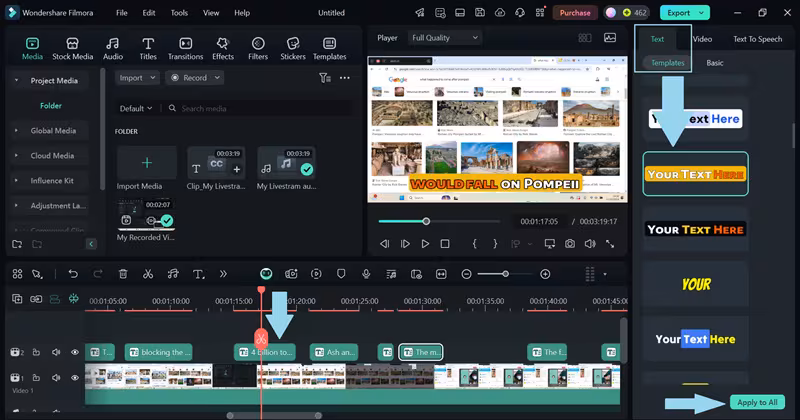Viewport: 800px width, 420px height.
Task: Click the Apply to All button
Action: click(755, 402)
